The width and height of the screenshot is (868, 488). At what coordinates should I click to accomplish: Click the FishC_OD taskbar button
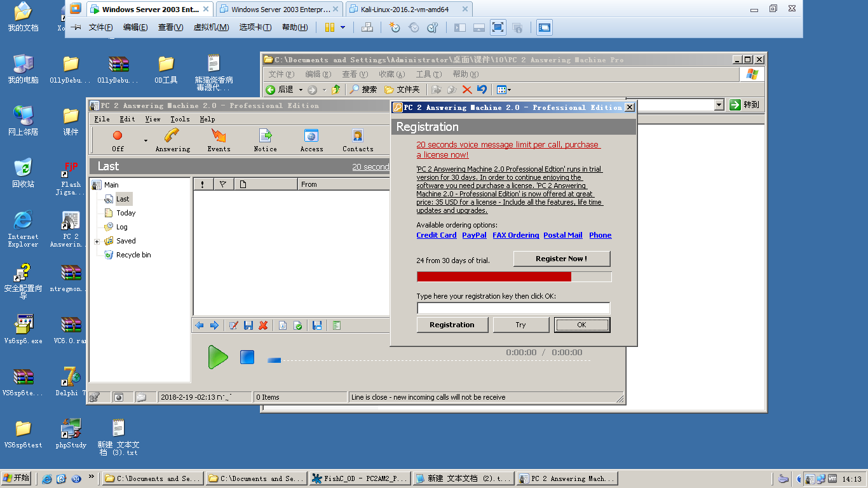(359, 478)
